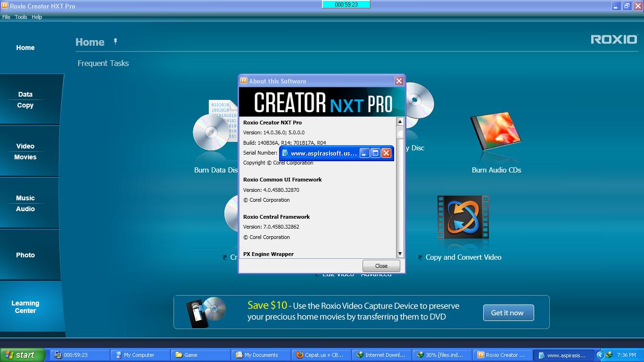Image resolution: width=644 pixels, height=362 pixels.
Task: Open the File menu
Action: point(6,17)
